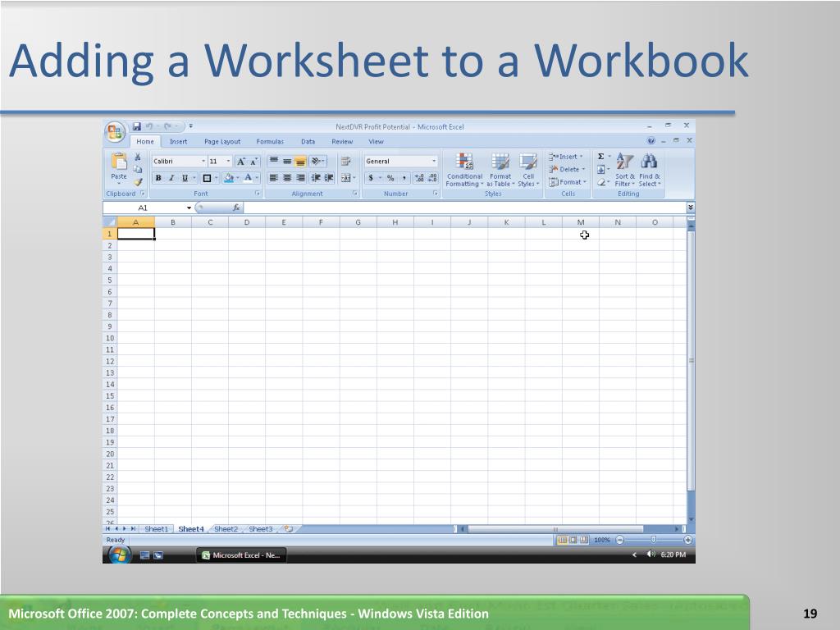Viewport: 840px width, 630px height.
Task: Apply Comma Style format
Action: pos(404,178)
